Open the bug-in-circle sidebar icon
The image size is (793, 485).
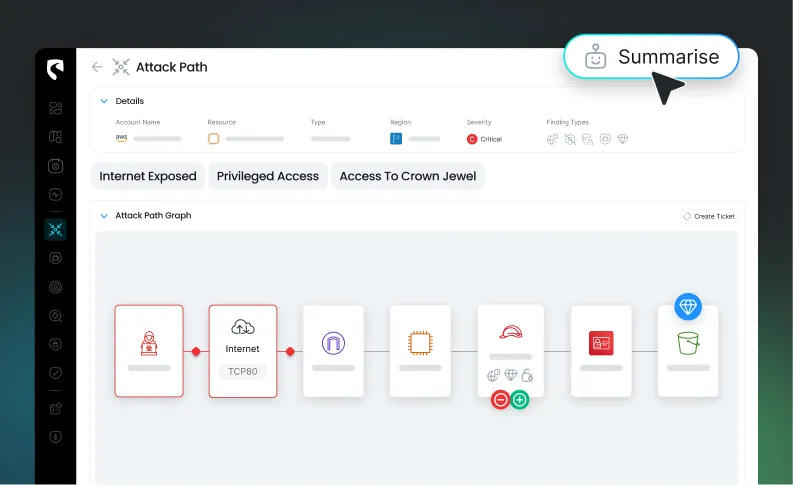point(55,258)
